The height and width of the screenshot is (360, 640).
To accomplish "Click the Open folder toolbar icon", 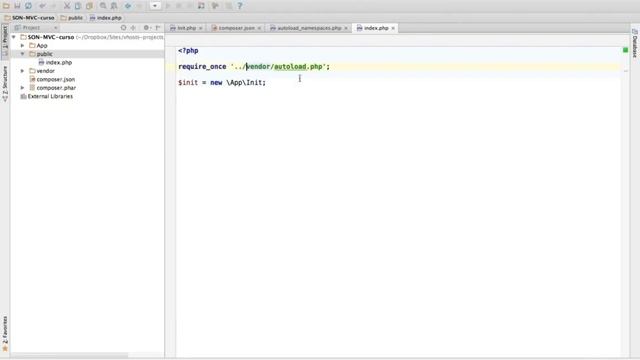I will point(6,6).
